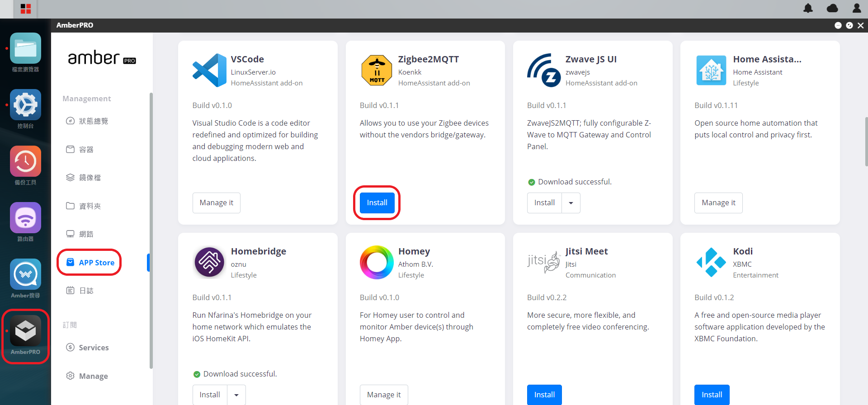Open AmberPRO dock icon

point(25,331)
